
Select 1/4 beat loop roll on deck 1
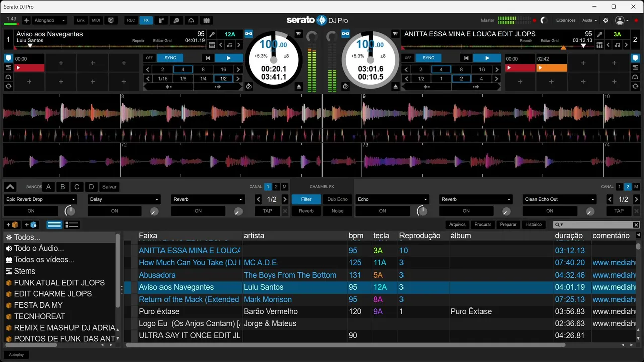[x=203, y=79]
